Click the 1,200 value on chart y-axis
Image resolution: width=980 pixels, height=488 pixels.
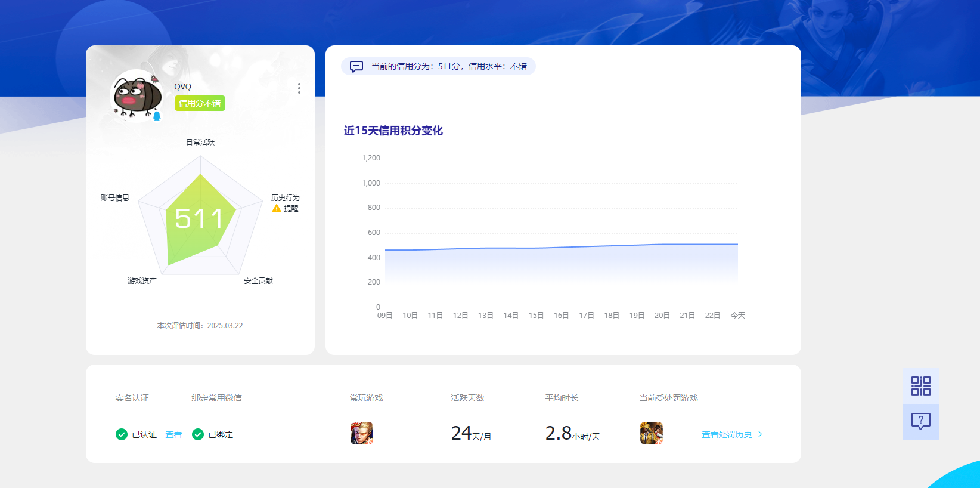point(371,158)
